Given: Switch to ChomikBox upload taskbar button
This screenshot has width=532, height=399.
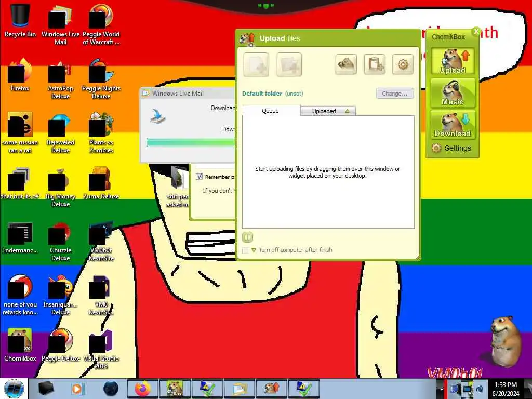Looking at the screenshot, I should [271, 389].
